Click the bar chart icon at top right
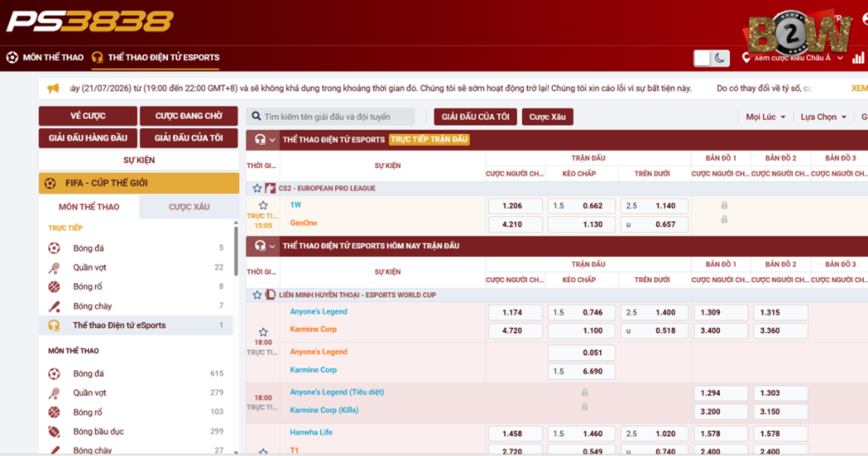 (x=859, y=58)
